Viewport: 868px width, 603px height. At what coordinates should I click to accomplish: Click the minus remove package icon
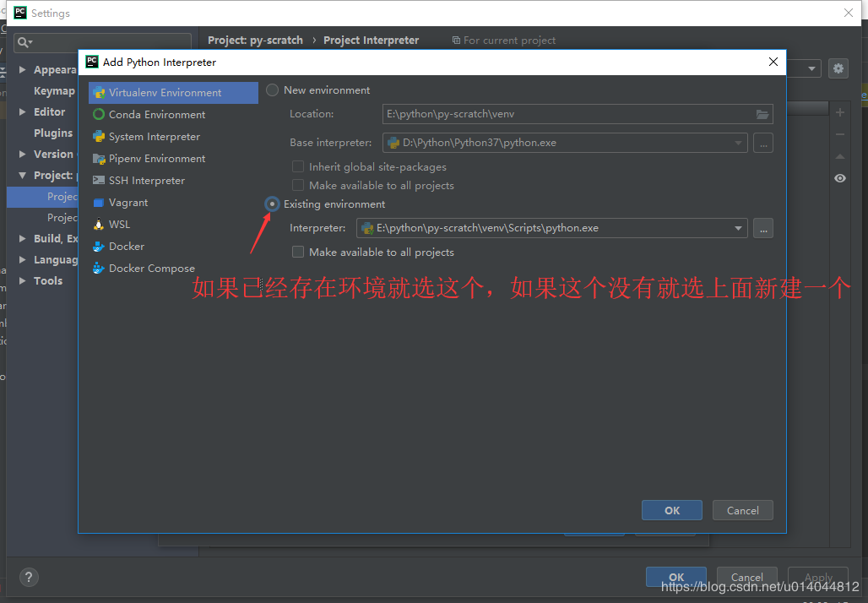click(840, 134)
